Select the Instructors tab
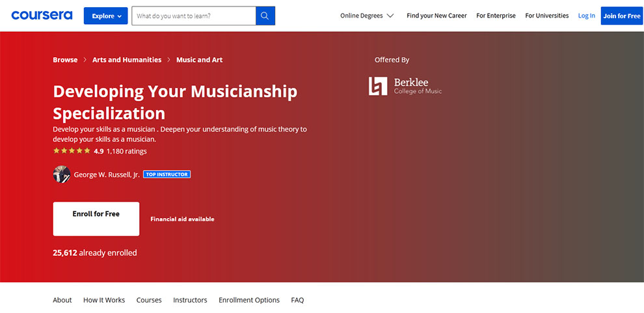The height and width of the screenshot is (313, 644). point(190,300)
